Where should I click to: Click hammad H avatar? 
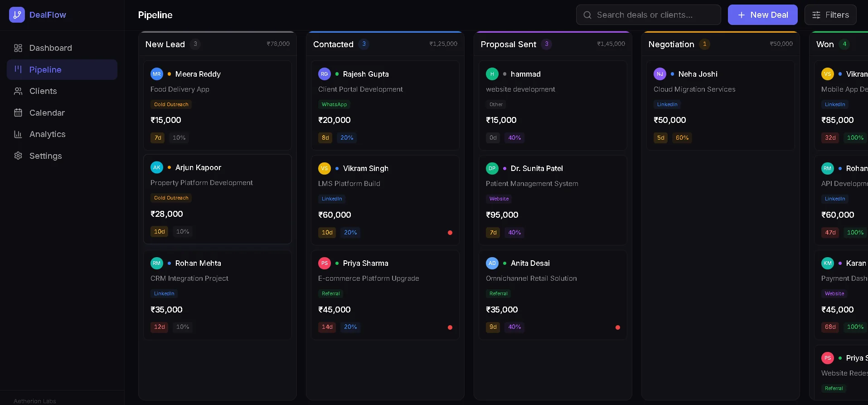coord(492,74)
